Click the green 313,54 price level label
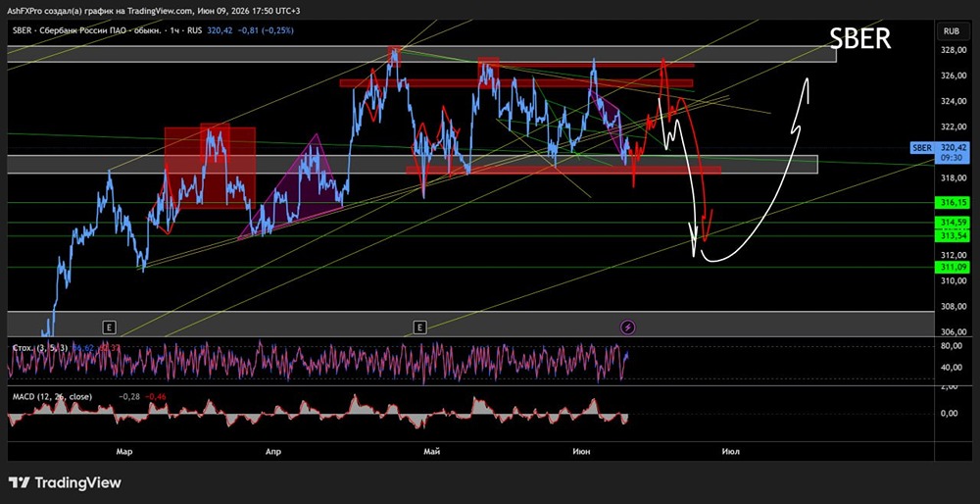The width and height of the screenshot is (980, 504). click(953, 235)
